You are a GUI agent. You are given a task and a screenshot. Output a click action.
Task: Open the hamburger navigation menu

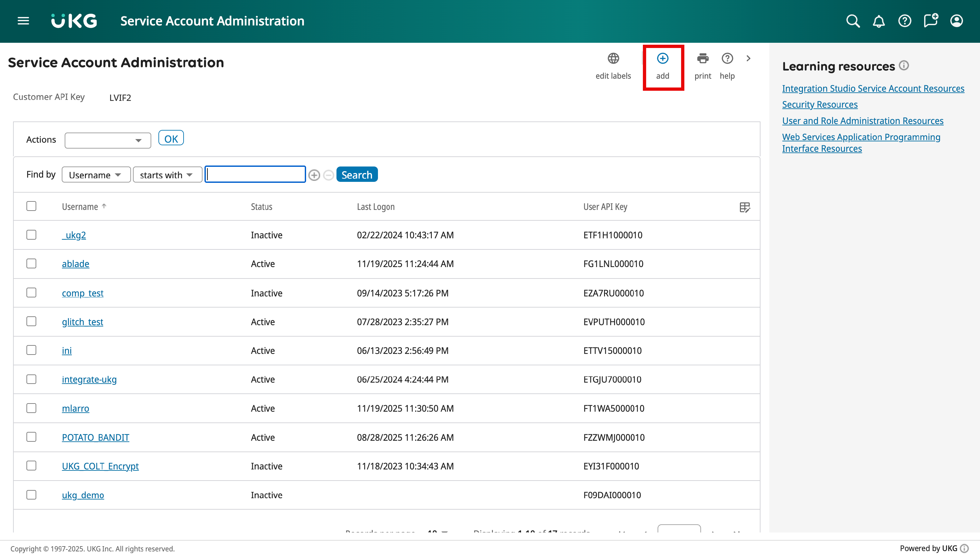(x=23, y=21)
